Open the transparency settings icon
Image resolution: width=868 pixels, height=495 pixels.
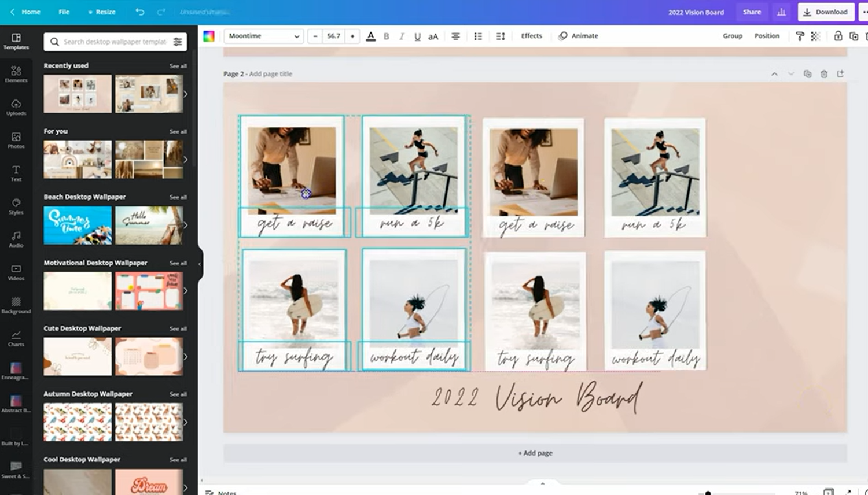[x=816, y=35]
